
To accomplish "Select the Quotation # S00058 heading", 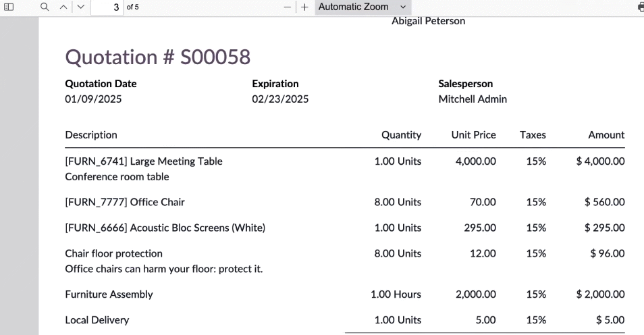I will [x=158, y=57].
